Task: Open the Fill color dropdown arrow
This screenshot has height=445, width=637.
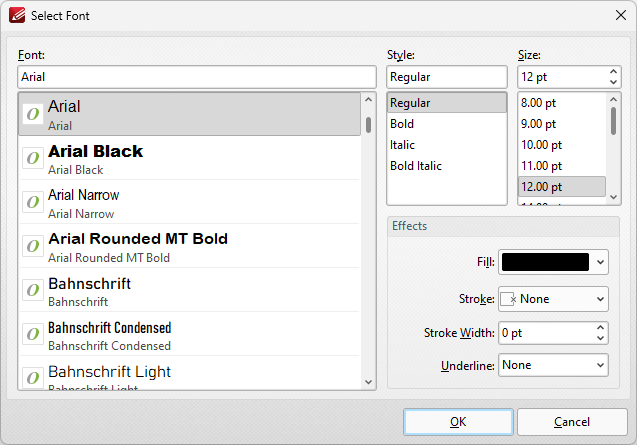Action: click(600, 262)
